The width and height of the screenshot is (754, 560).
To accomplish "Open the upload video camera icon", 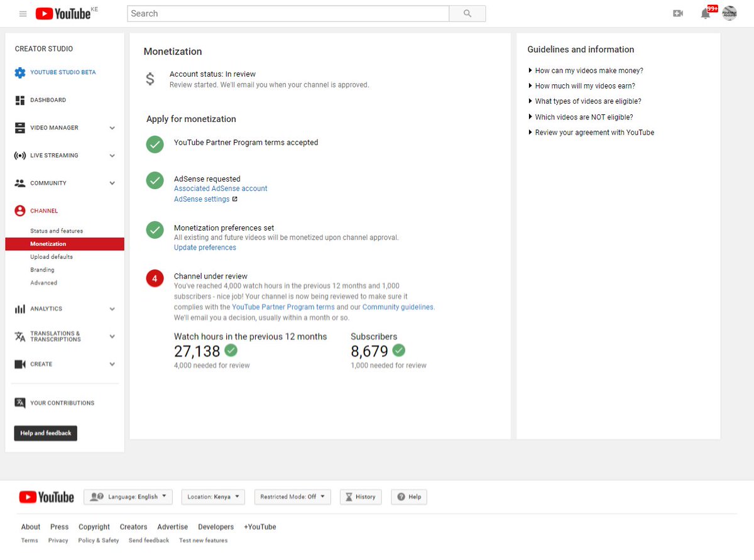I will click(678, 13).
